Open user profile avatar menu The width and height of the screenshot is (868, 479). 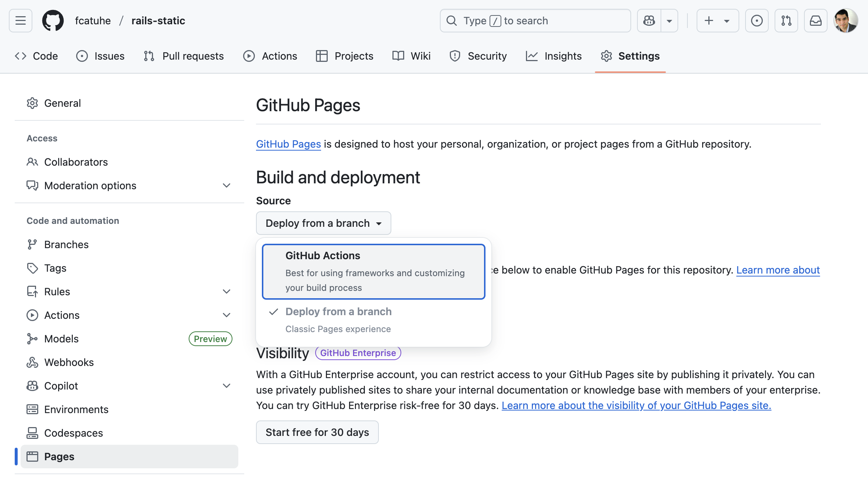tap(846, 21)
